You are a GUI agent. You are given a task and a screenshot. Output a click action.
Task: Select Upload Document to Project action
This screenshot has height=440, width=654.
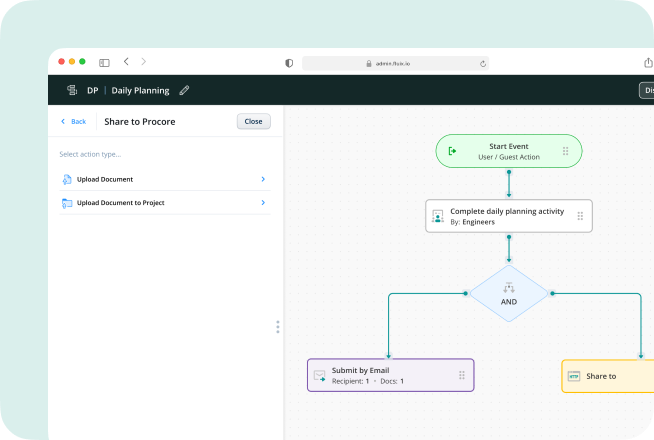[120, 203]
